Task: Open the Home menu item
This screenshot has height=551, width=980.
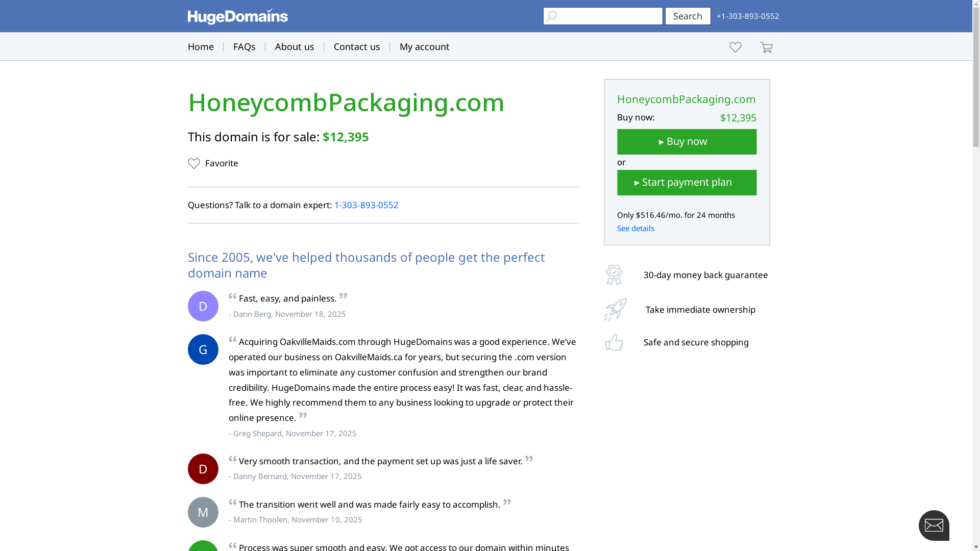Action: [x=201, y=46]
